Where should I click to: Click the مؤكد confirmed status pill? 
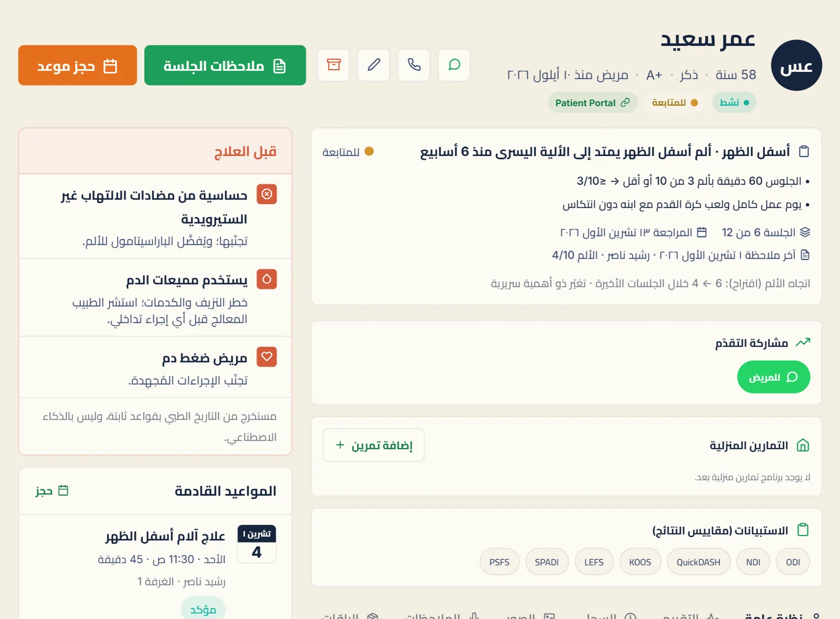click(x=203, y=610)
